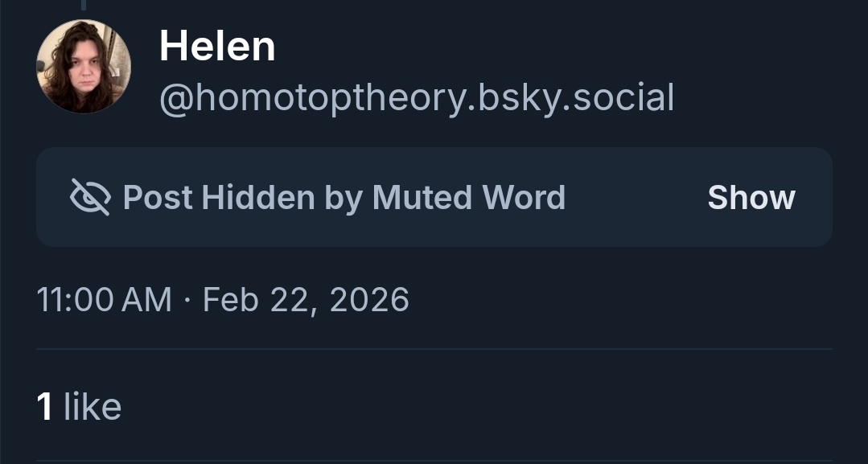The height and width of the screenshot is (464, 868).
Task: Open the @homotoptheory.bsky.social handle link
Action: point(416,98)
